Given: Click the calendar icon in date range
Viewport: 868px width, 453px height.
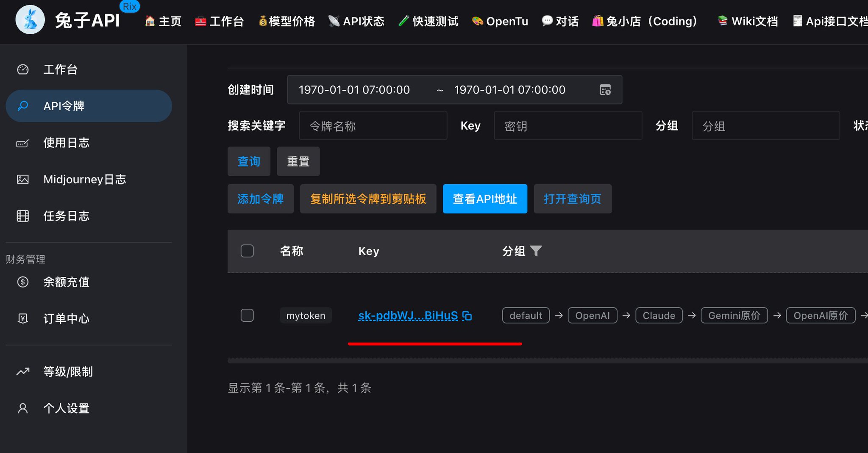Looking at the screenshot, I should [x=605, y=90].
